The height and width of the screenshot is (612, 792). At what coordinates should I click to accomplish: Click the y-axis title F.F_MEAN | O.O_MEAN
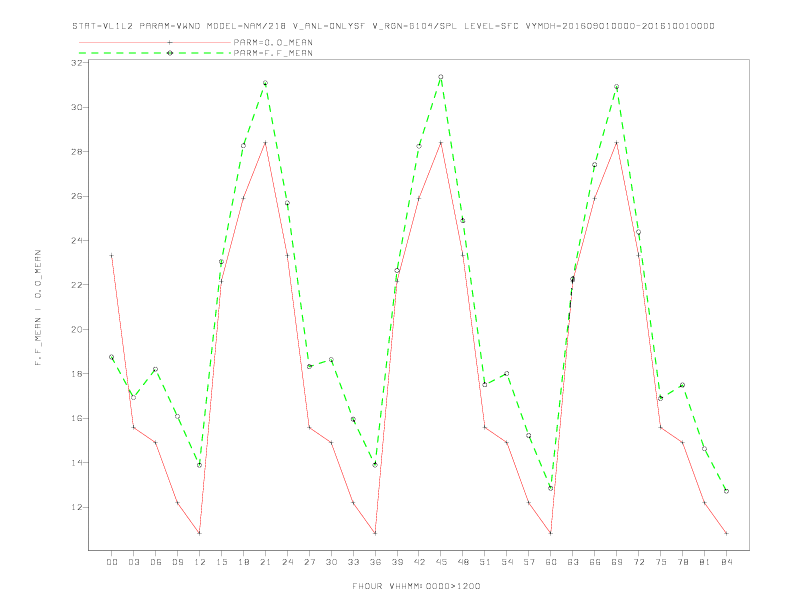(38, 308)
